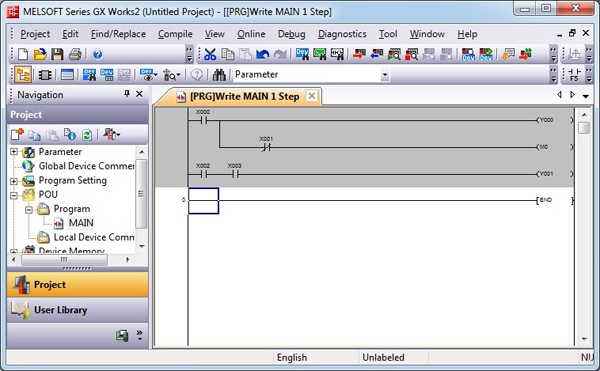Pin the Navigation panel with pushpin icon

(127, 93)
